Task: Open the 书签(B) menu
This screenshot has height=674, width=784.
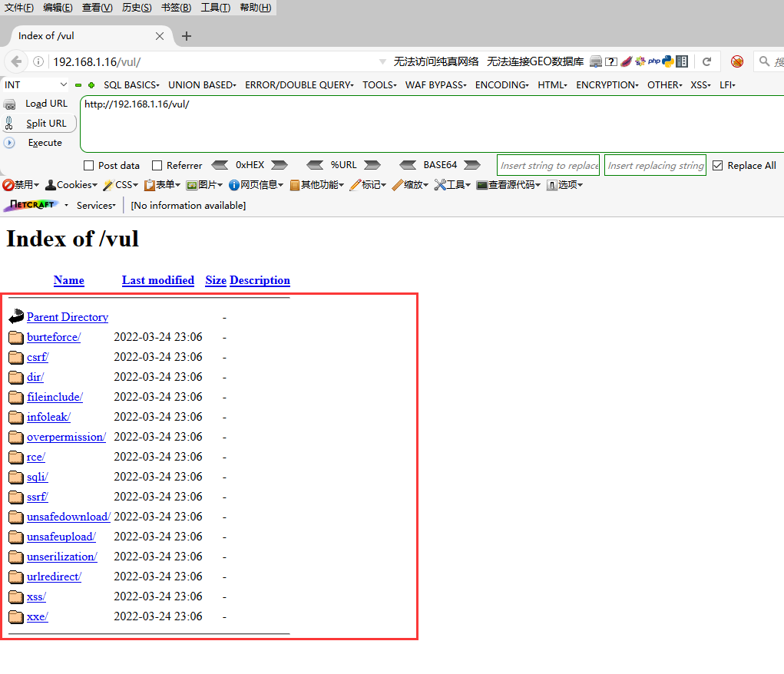Action: click(176, 8)
